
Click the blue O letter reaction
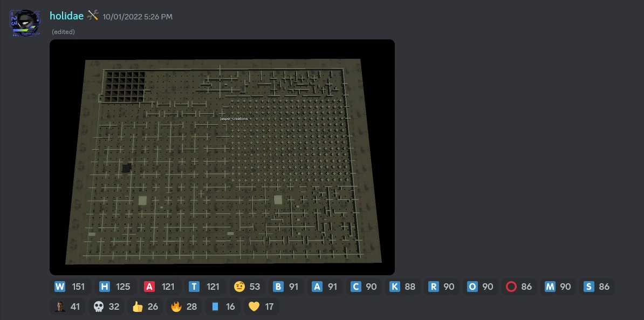point(480,287)
